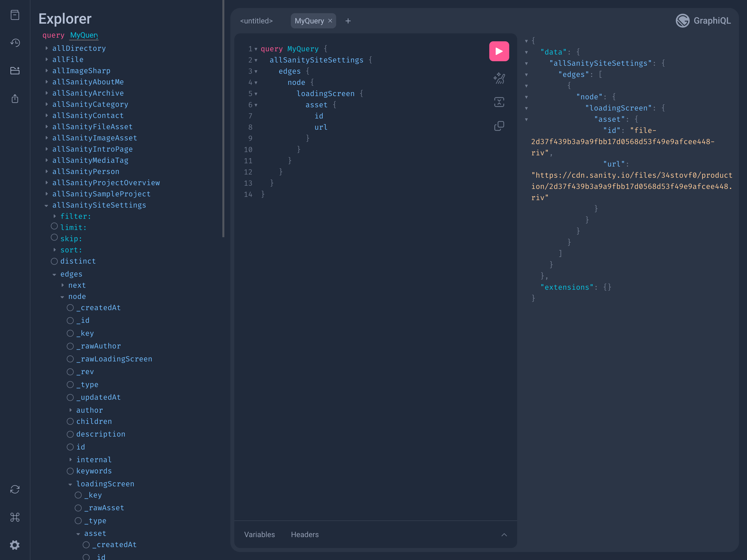The width and height of the screenshot is (747, 560).
Task: Check the node _createdAt field
Action: [70, 308]
